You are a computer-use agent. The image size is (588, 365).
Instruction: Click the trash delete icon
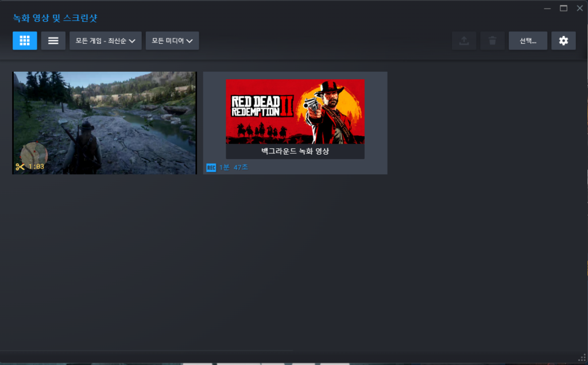[492, 41]
